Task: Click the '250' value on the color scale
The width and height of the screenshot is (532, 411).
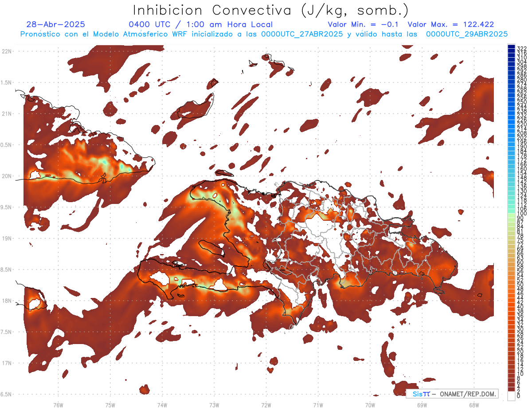Action: tap(521, 102)
